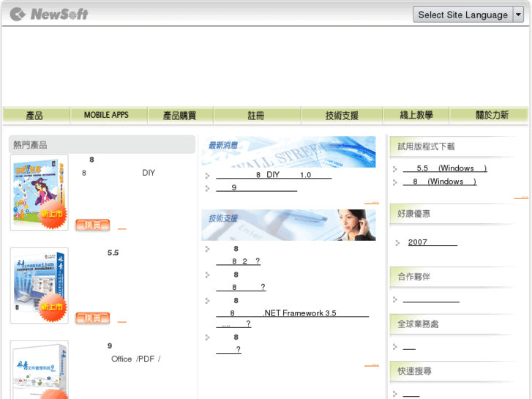This screenshot has height=399, width=532.
Task: Click the 合作夥伴 section heading
Action: (x=413, y=277)
